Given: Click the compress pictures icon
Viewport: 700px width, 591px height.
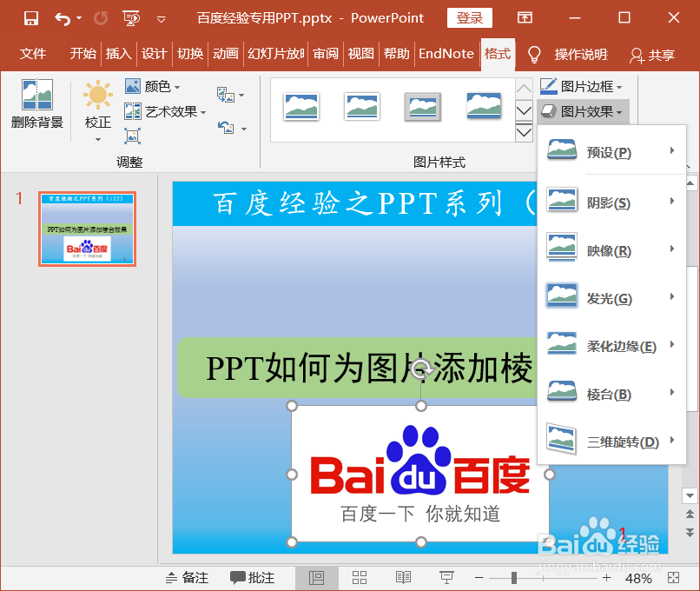Looking at the screenshot, I should (x=133, y=136).
